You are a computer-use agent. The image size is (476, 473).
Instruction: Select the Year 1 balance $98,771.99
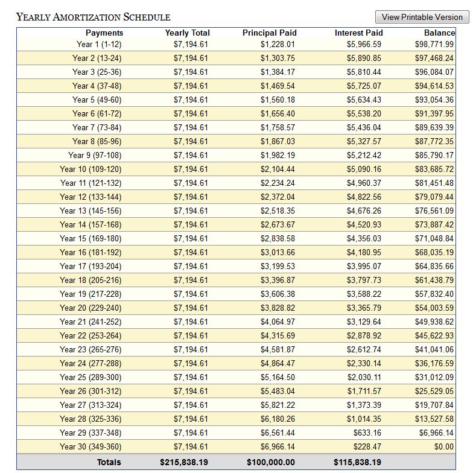434,44
